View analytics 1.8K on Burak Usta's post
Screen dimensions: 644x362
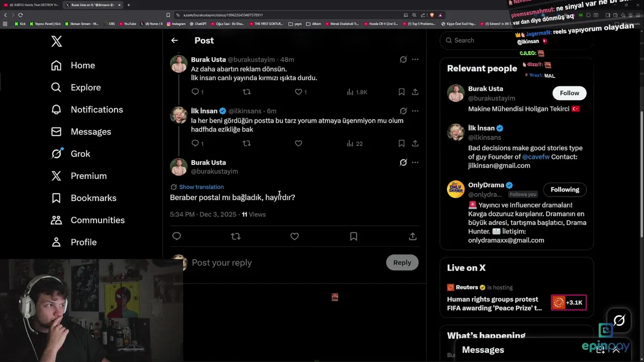(x=357, y=92)
